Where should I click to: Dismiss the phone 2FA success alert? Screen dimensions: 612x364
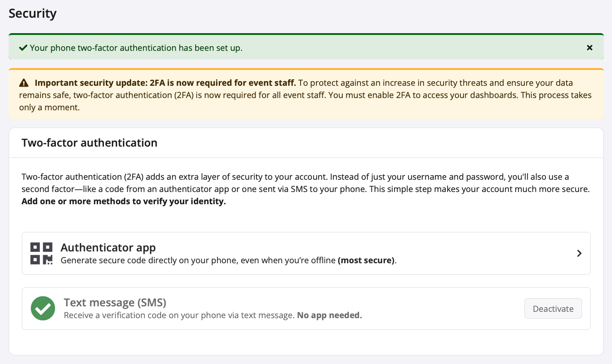[x=589, y=48]
